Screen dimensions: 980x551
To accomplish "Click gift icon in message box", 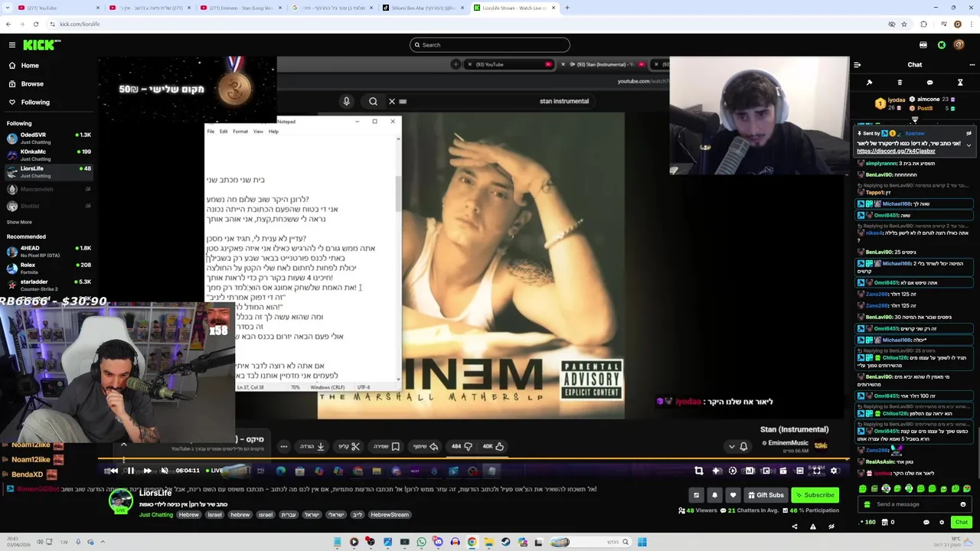I will coord(867,504).
